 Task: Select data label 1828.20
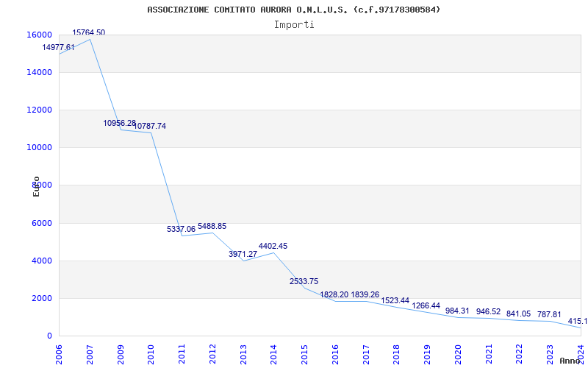tap(334, 295)
